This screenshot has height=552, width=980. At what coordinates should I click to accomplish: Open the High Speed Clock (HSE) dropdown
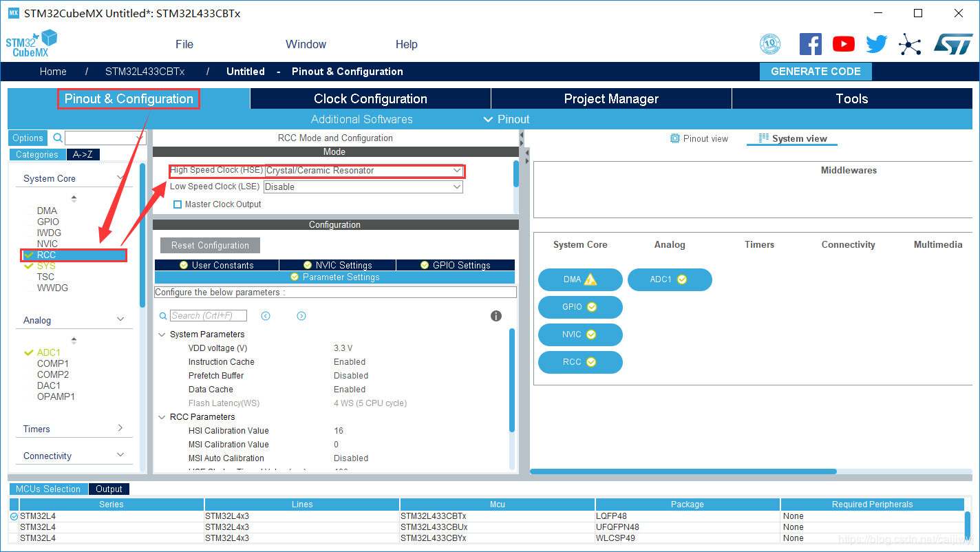364,171
